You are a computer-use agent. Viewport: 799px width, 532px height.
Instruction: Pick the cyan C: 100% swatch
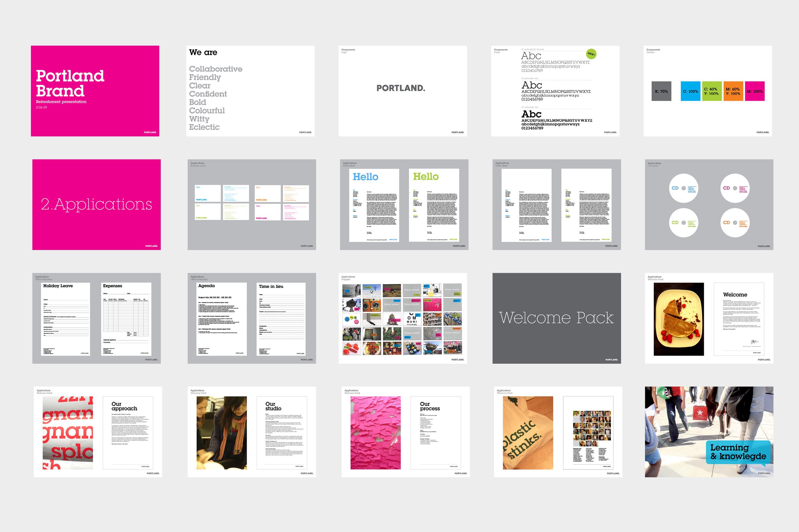tap(690, 91)
